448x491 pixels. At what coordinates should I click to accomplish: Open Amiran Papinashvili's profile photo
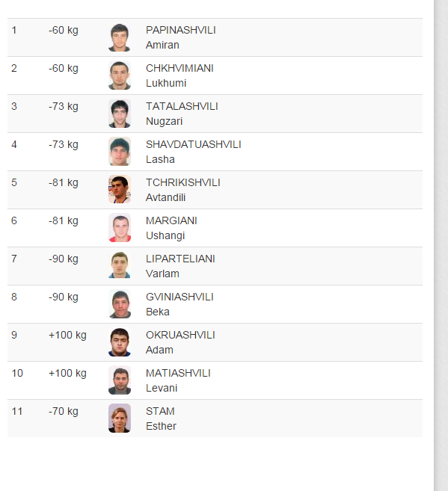click(120, 37)
